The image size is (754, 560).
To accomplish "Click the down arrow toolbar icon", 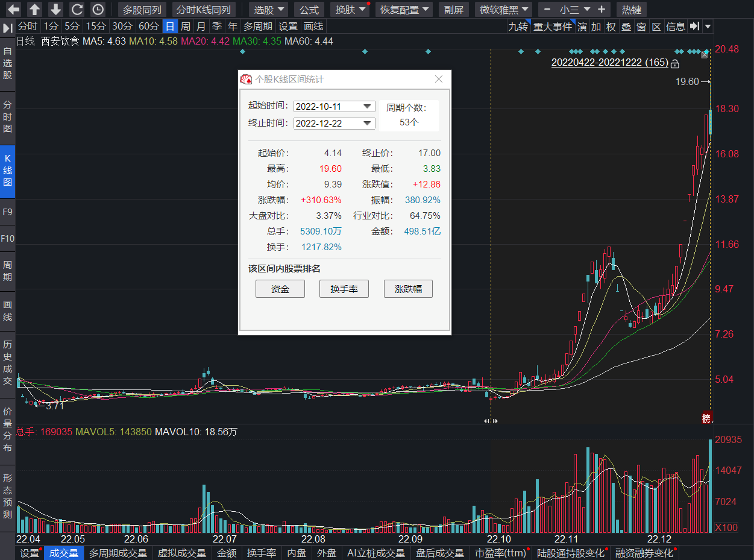I will tap(55, 10).
